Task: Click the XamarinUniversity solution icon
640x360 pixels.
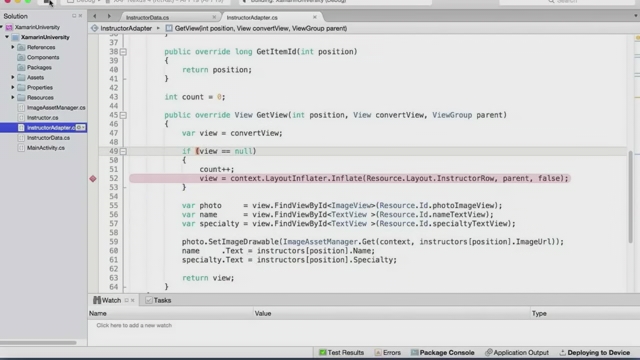Action: pos(9,27)
